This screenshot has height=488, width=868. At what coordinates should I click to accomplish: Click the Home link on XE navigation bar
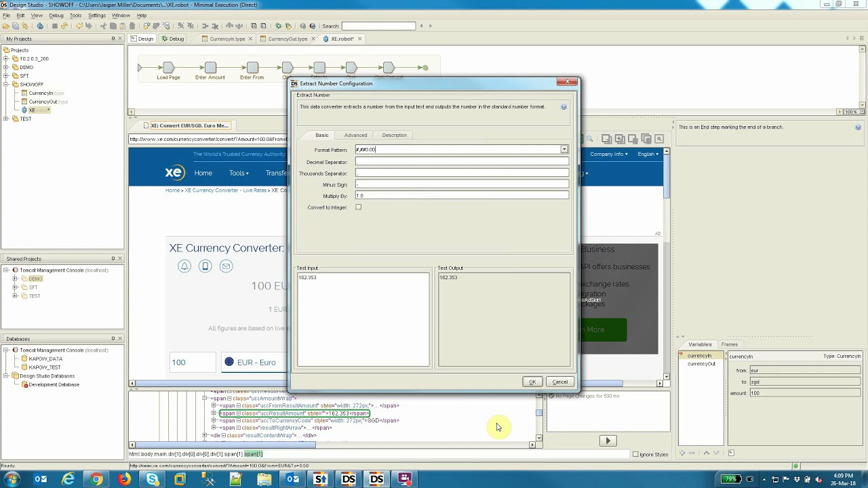[x=203, y=173]
